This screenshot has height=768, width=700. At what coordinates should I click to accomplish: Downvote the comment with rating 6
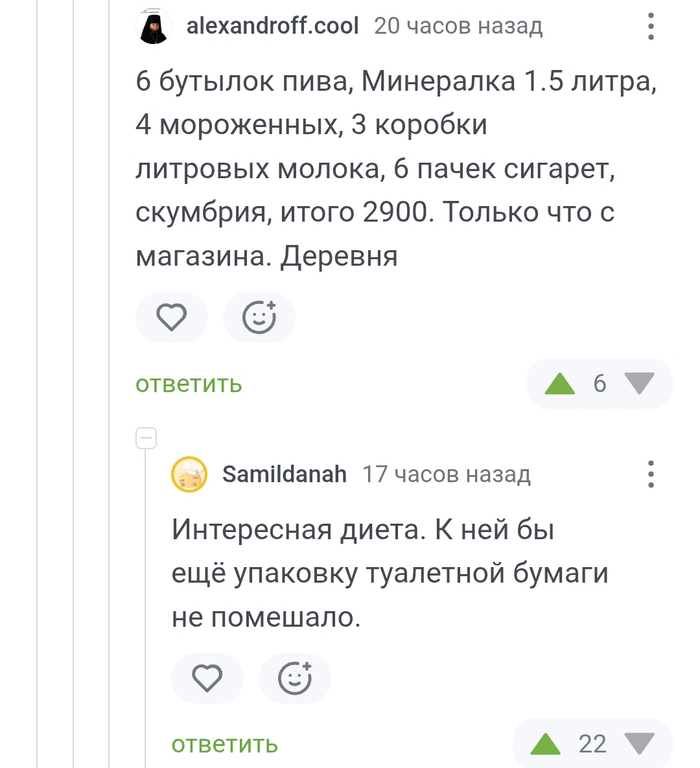(638, 384)
